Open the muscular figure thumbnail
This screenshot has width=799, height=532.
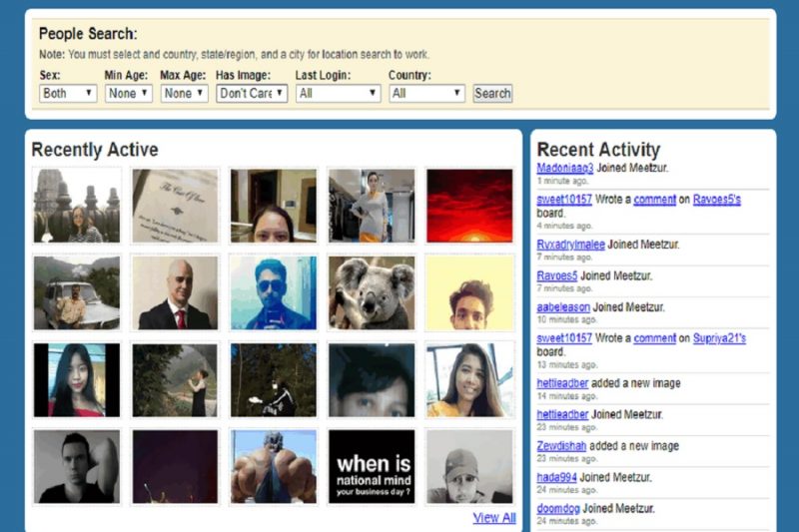point(273,467)
